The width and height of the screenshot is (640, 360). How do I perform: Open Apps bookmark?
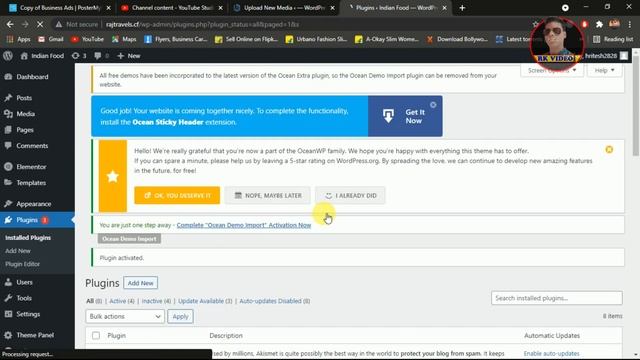click(18, 39)
